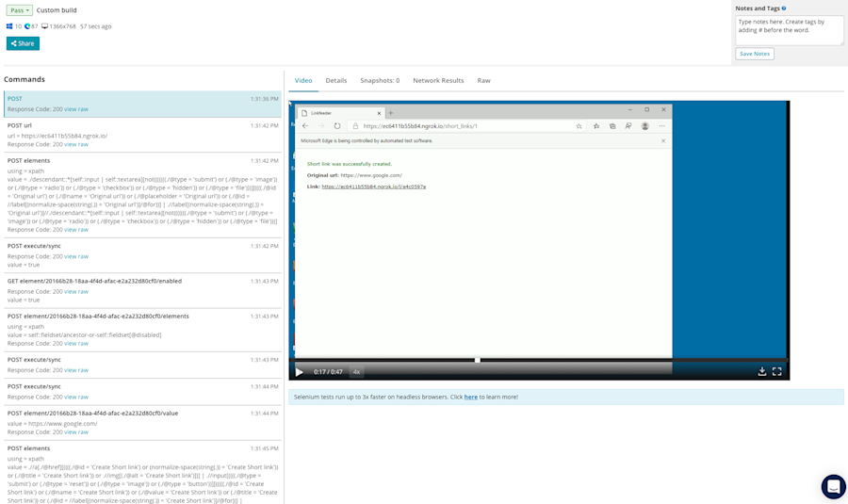Click the video browser address bar URL

(420, 126)
